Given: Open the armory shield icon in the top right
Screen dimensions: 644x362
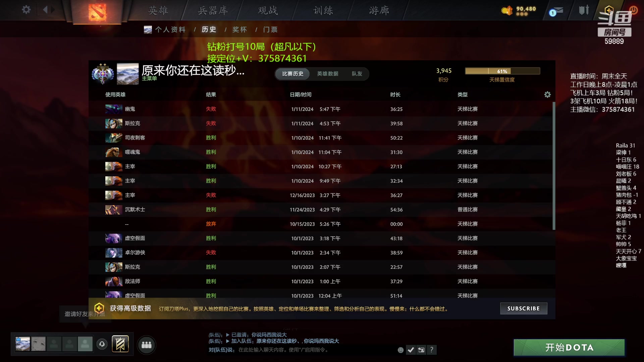Looking at the screenshot, I should 584,10.
